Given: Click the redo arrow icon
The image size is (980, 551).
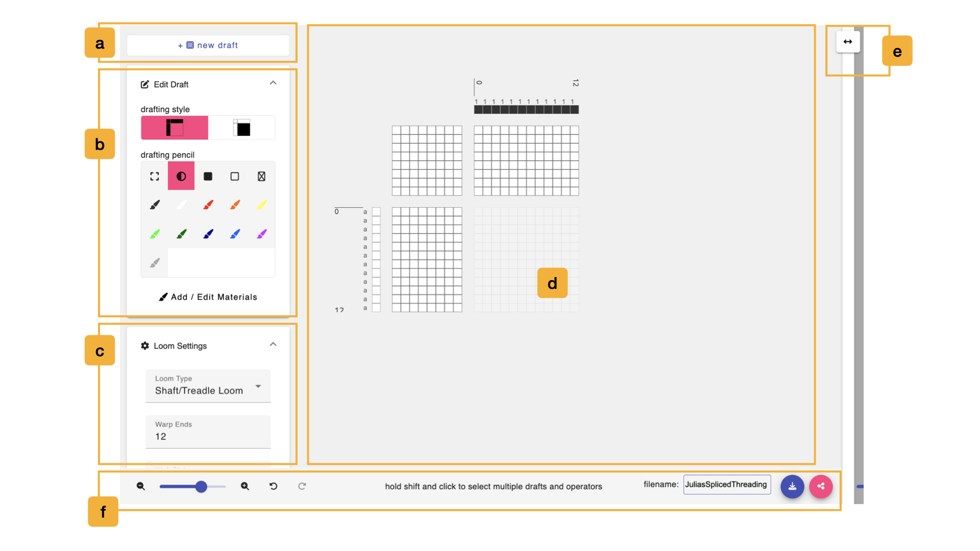Looking at the screenshot, I should click(x=302, y=486).
